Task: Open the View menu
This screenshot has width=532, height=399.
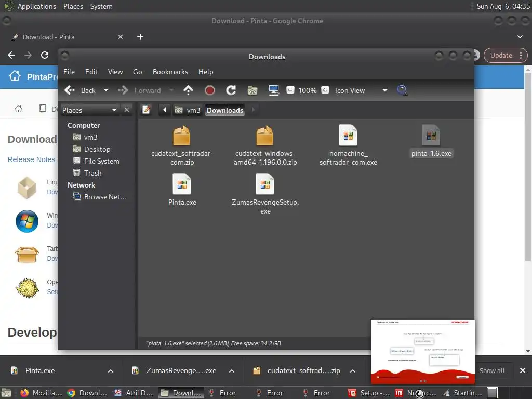Action: coord(115,72)
